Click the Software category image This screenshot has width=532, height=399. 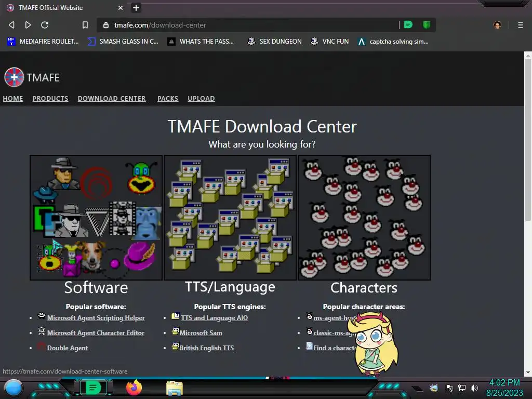(96, 218)
